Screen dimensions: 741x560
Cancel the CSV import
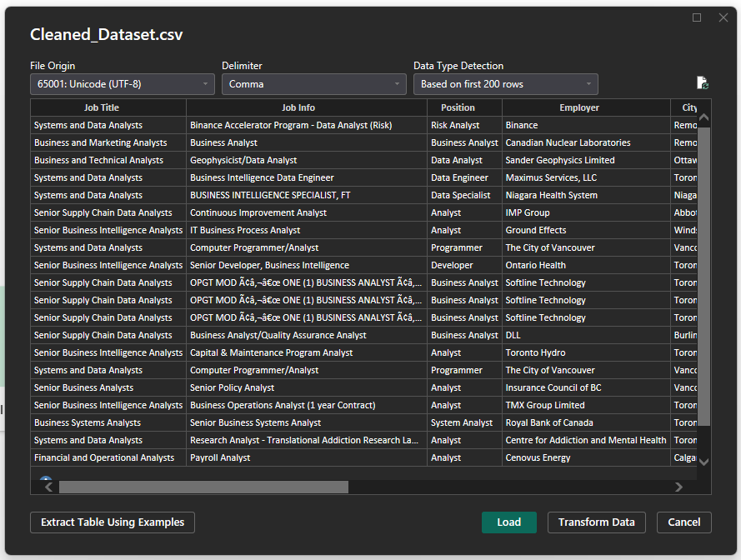point(683,522)
